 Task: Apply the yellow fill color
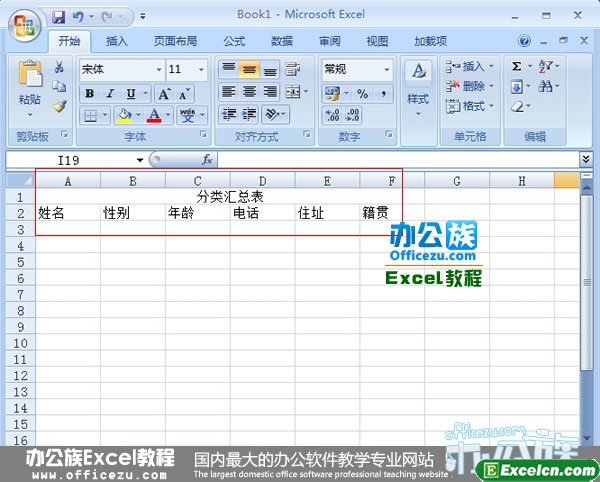pyautogui.click(x=124, y=115)
